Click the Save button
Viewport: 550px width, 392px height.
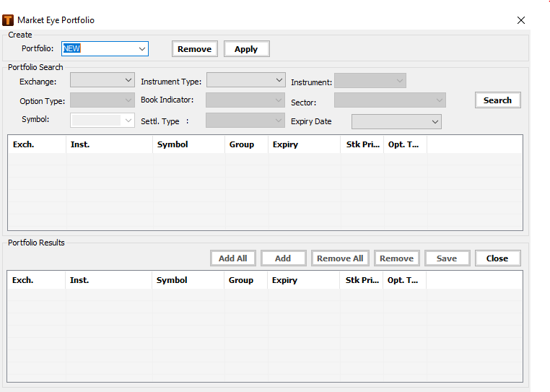tap(448, 258)
